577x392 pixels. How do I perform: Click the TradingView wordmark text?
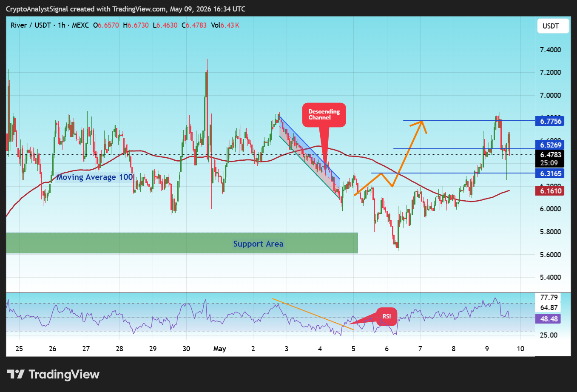[64, 375]
